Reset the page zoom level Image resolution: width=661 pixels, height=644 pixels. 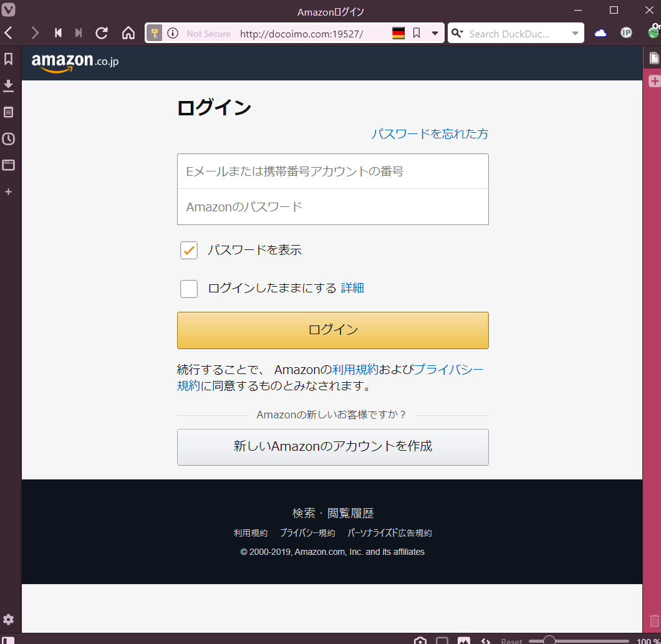tap(511, 641)
